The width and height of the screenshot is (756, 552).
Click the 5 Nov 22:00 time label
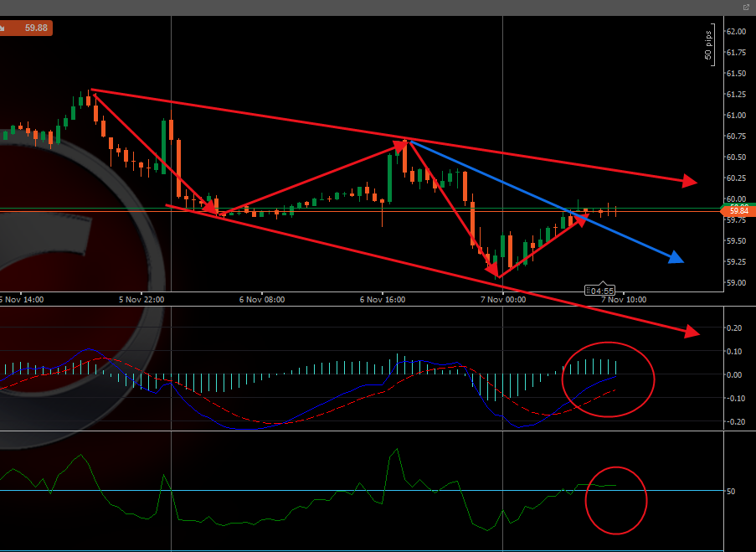click(x=141, y=300)
